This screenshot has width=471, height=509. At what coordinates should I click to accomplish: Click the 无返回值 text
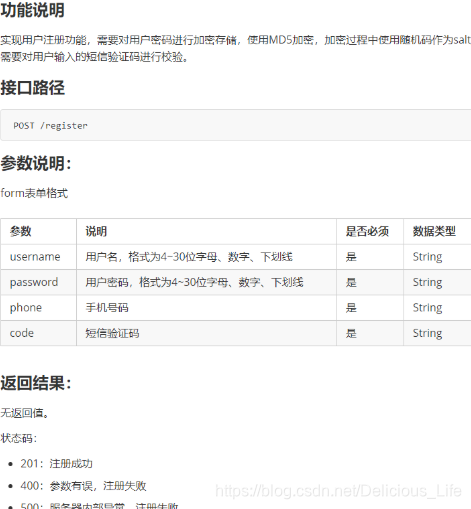pos(25,413)
